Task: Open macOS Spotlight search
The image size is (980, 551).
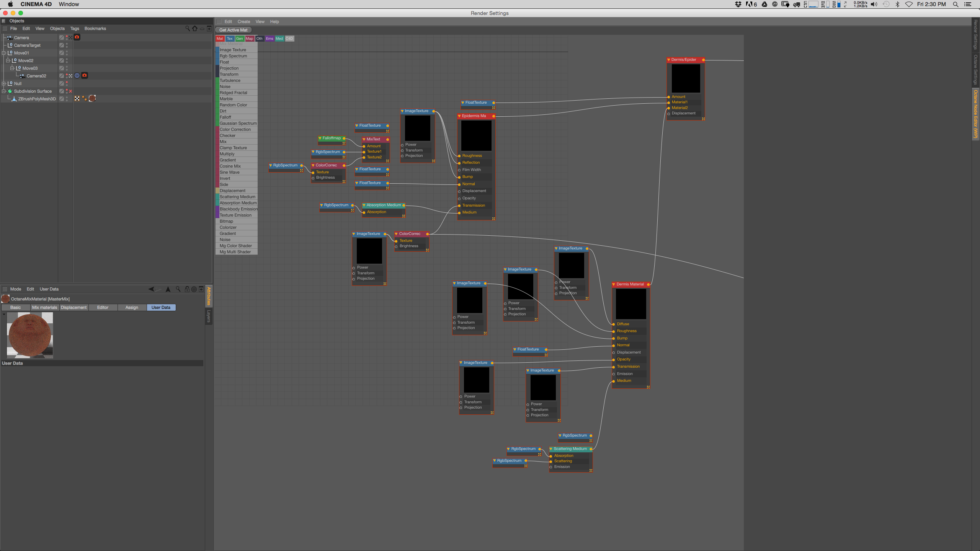Action: [955, 4]
